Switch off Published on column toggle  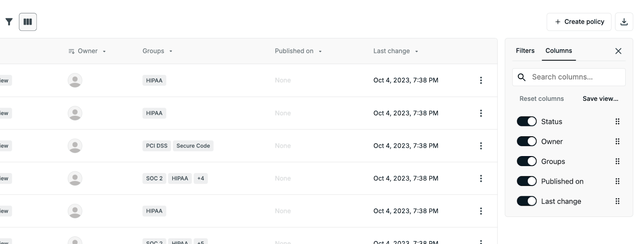(526, 181)
